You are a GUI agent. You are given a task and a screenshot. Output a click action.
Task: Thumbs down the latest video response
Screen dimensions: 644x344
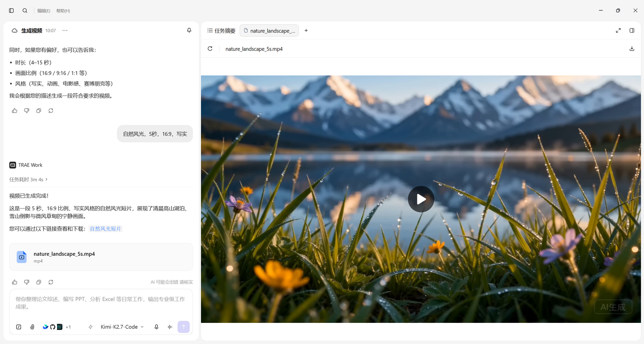26,282
